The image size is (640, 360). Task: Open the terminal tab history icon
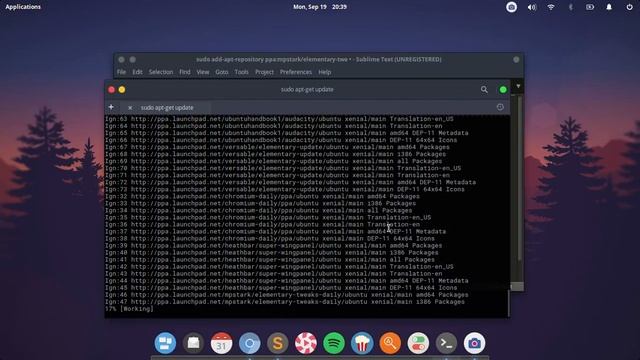click(x=500, y=107)
